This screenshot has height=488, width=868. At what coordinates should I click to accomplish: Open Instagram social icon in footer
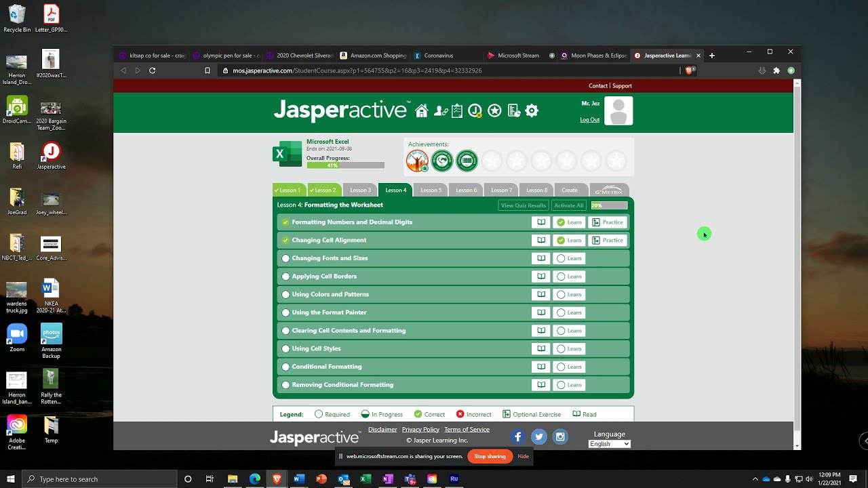pyautogui.click(x=560, y=437)
